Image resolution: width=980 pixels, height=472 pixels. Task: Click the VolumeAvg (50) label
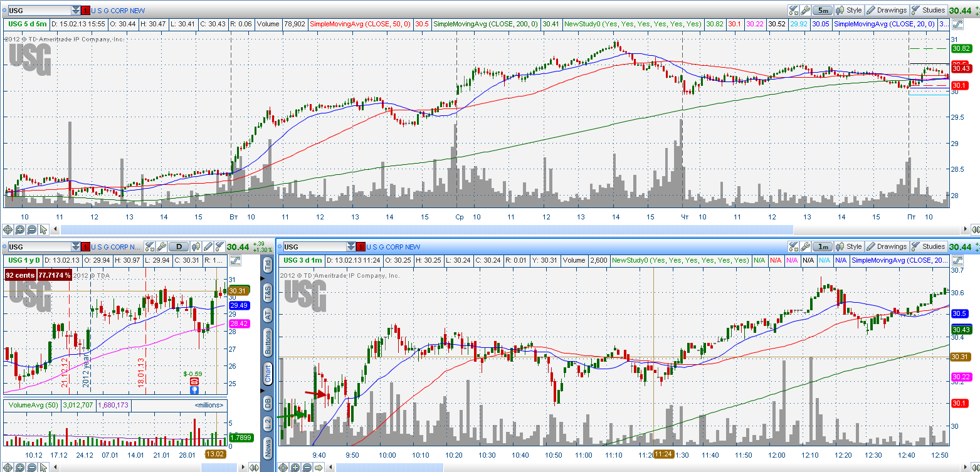point(32,405)
